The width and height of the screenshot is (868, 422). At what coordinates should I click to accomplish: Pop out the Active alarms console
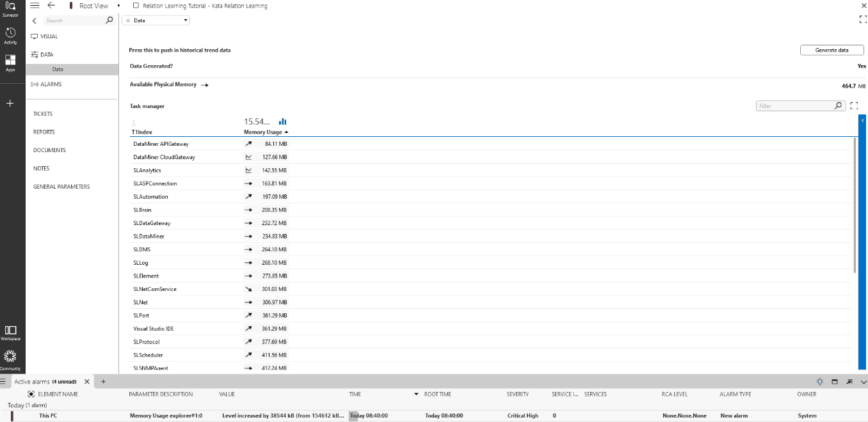pyautogui.click(x=849, y=381)
